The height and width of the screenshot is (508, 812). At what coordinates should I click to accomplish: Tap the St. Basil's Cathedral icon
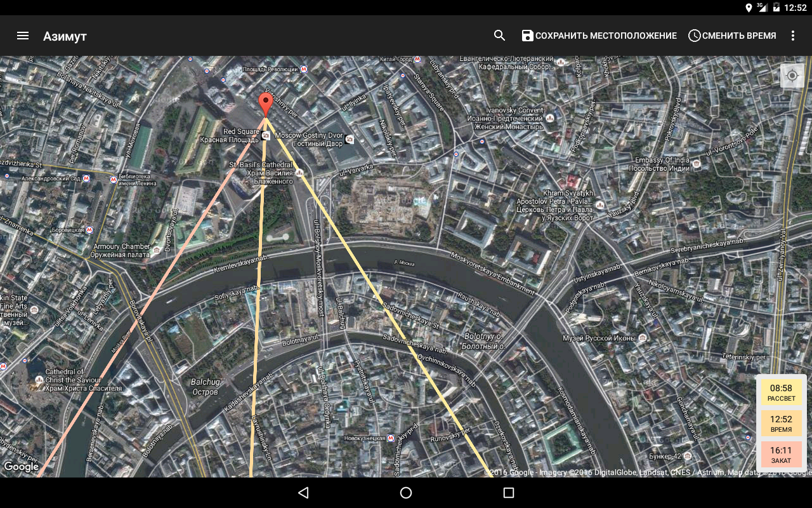pos(298,172)
